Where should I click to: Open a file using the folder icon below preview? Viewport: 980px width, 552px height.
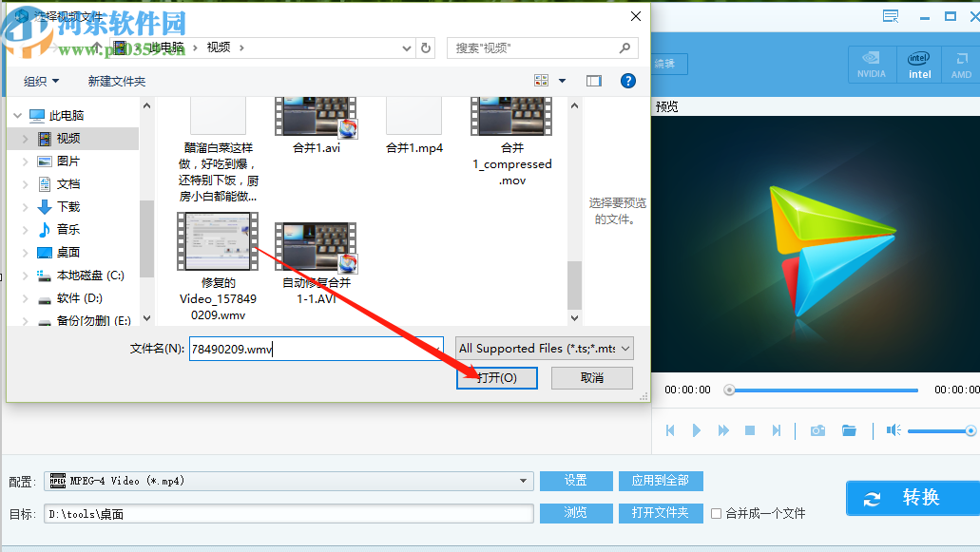[x=850, y=430]
